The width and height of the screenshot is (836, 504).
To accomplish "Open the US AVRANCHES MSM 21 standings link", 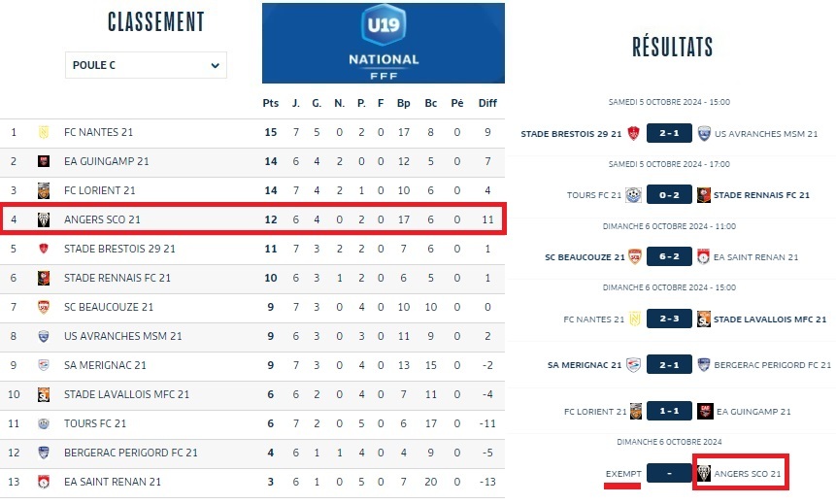I will tap(109, 336).
